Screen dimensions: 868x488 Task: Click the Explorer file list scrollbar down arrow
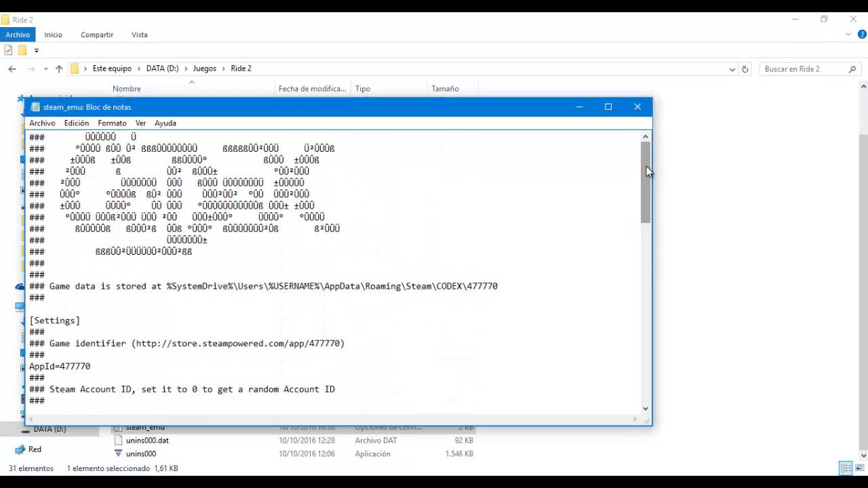(863, 455)
